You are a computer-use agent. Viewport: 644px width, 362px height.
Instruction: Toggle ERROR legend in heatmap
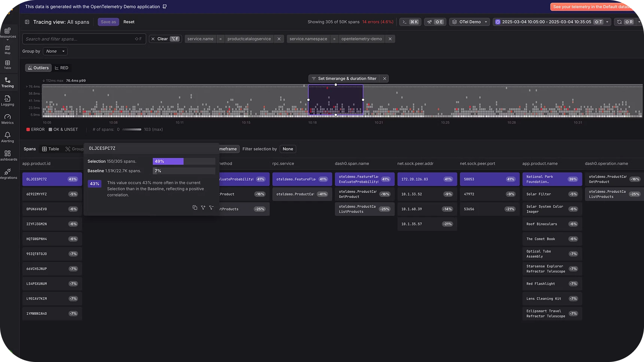tap(36, 129)
